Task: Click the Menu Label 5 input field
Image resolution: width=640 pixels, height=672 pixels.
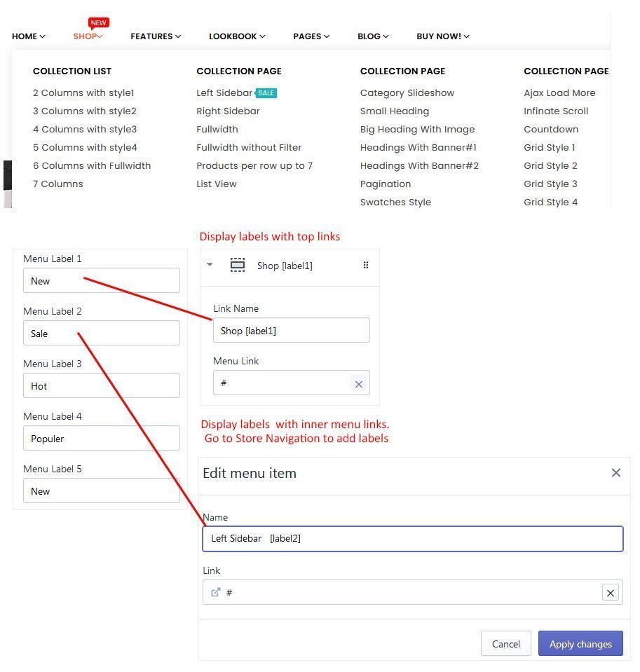Action: (102, 491)
